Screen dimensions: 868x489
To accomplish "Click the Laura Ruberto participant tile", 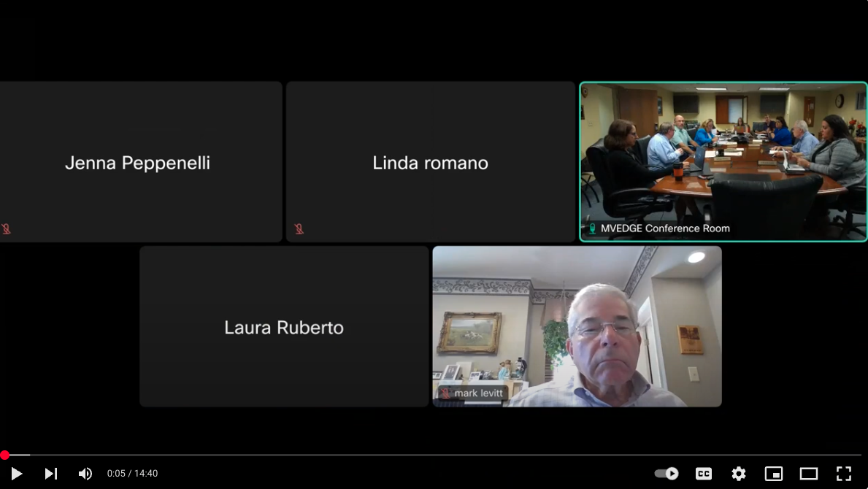I will click(x=284, y=326).
